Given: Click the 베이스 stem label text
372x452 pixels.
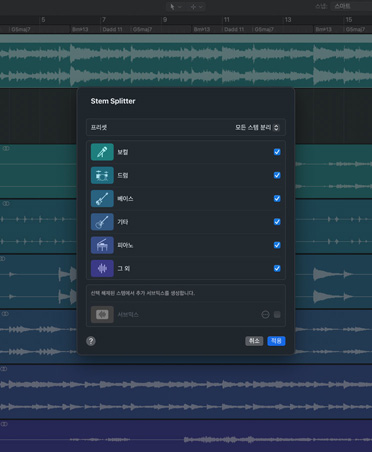Looking at the screenshot, I should [x=125, y=199].
